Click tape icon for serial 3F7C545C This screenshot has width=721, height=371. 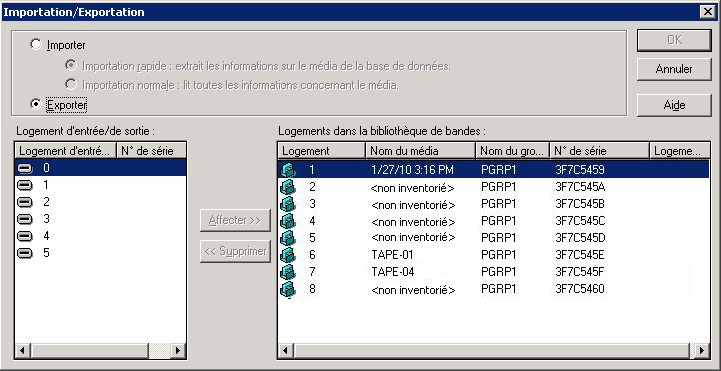pyautogui.click(x=288, y=221)
